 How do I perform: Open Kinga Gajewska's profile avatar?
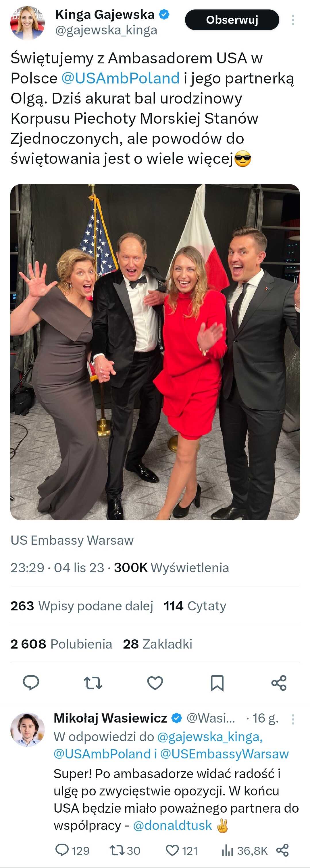pos(27,22)
